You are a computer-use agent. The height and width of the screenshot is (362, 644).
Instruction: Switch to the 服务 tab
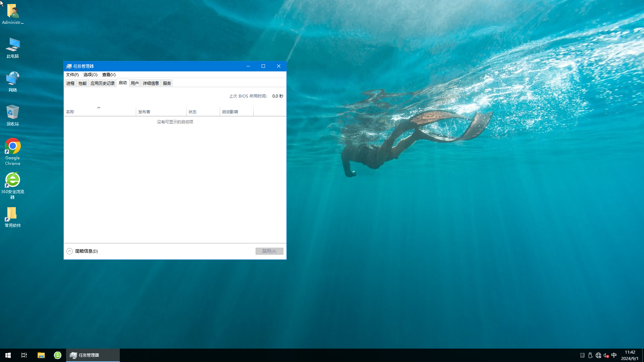click(167, 83)
